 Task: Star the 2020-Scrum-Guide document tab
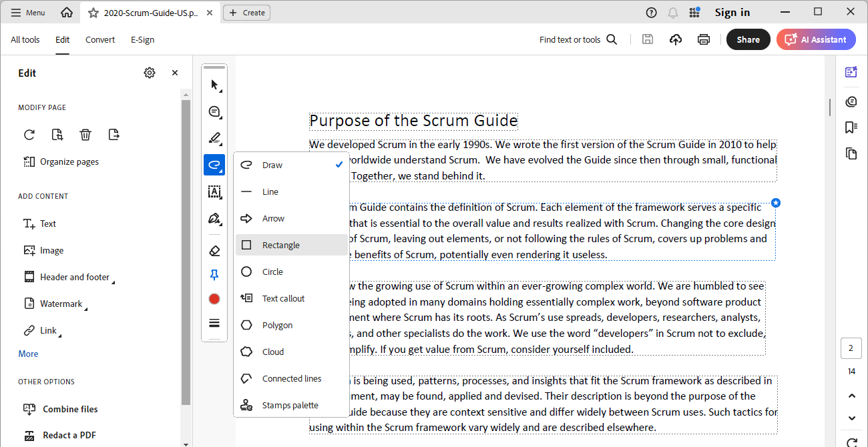(93, 13)
